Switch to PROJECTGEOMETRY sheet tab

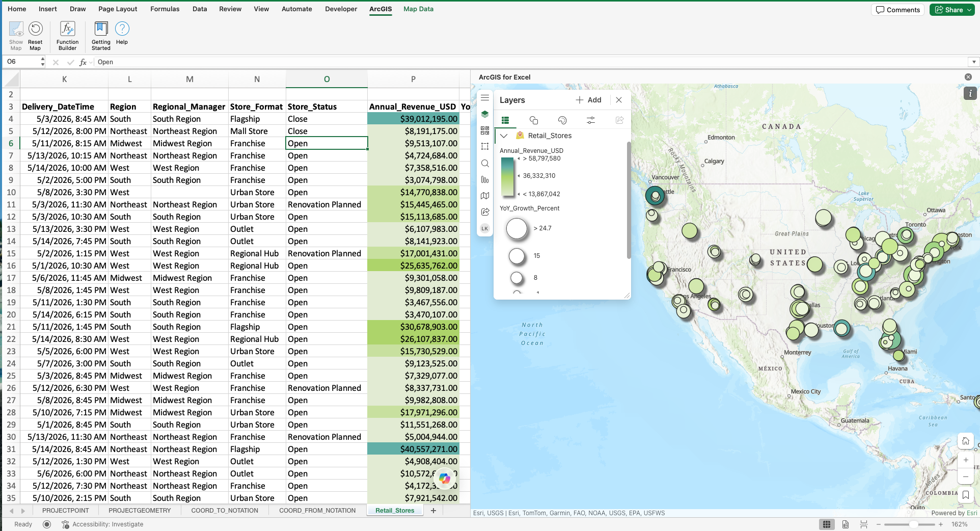[140, 511]
